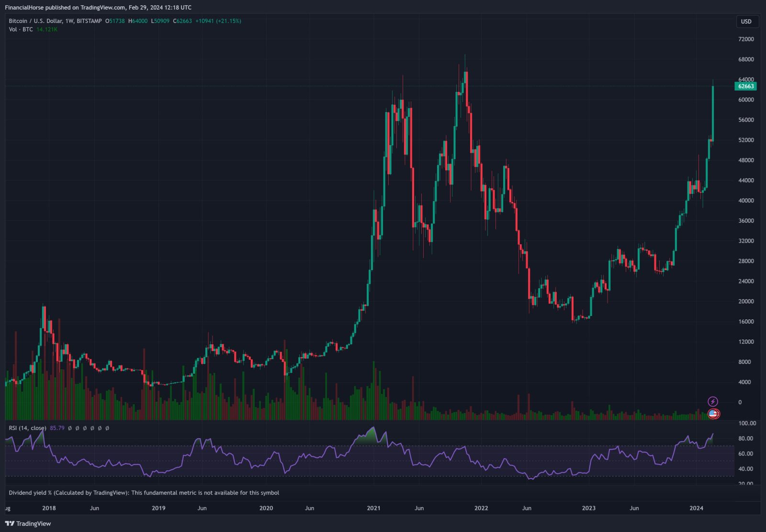Click the Dividend yield % unavailable message
Viewport: 766px width, 532px height.
tap(144, 493)
